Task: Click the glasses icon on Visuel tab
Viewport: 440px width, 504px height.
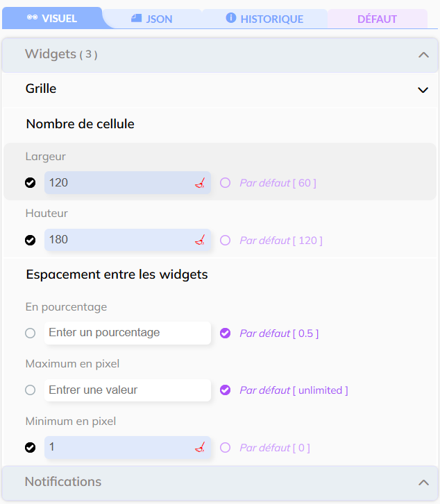Action: pos(32,18)
